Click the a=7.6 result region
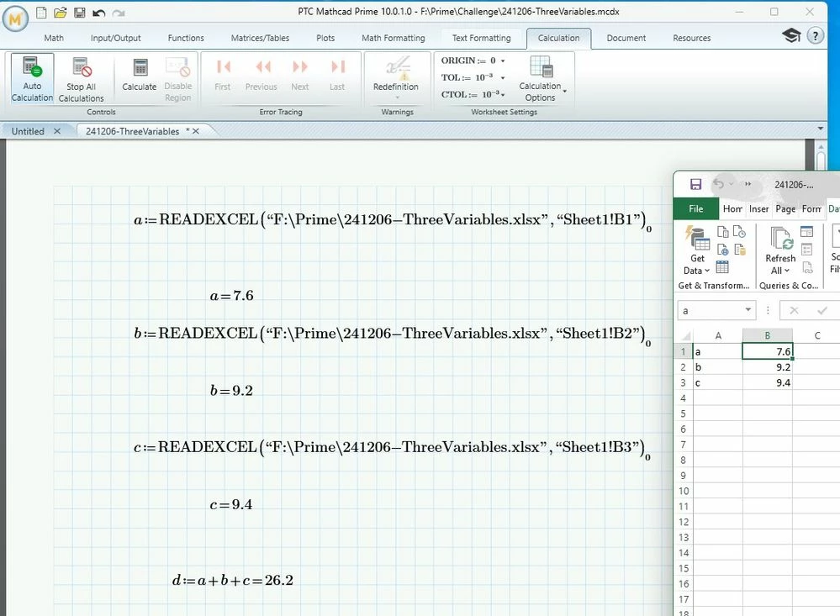Image resolution: width=840 pixels, height=616 pixels. coord(231,296)
